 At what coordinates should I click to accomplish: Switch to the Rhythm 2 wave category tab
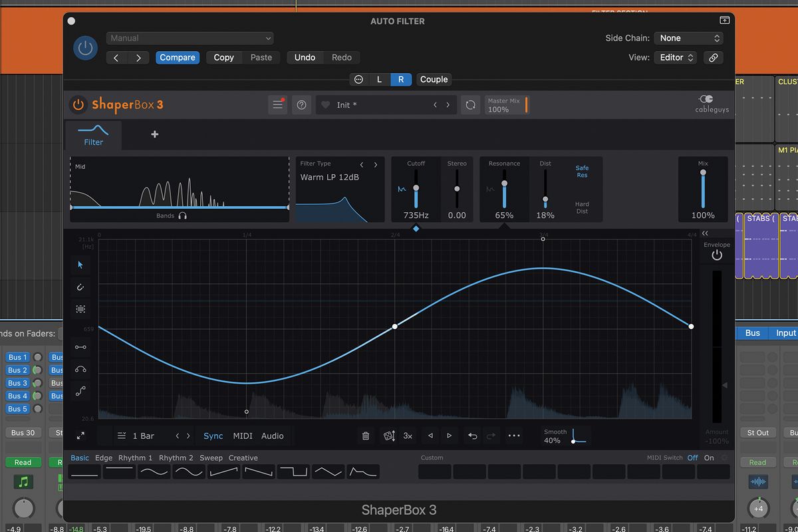tap(176, 458)
